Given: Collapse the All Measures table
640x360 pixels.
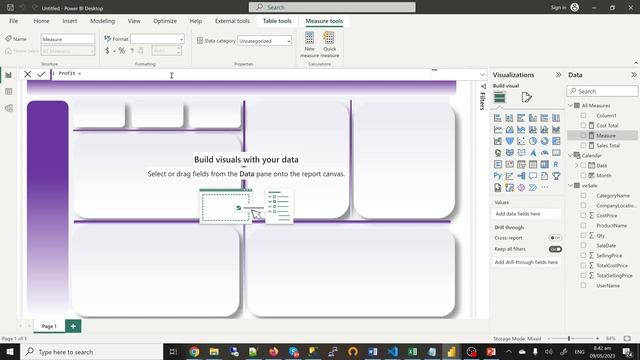Looking at the screenshot, I should tap(571, 105).
